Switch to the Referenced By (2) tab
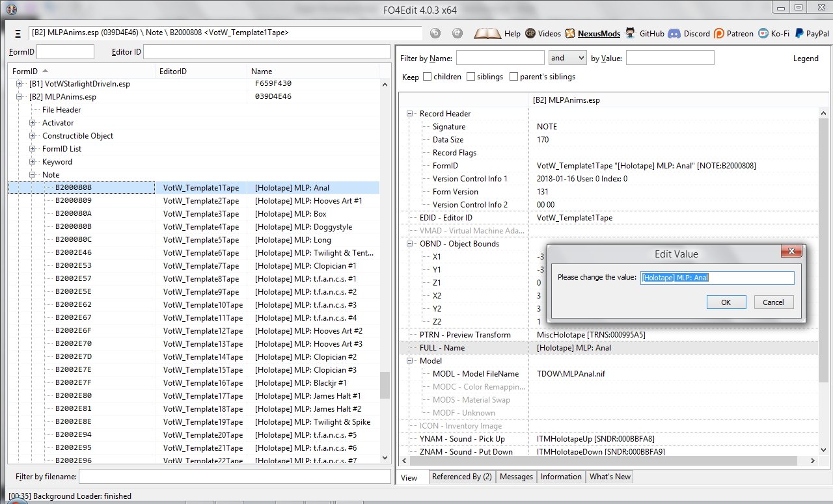The image size is (833, 504). 461,477
